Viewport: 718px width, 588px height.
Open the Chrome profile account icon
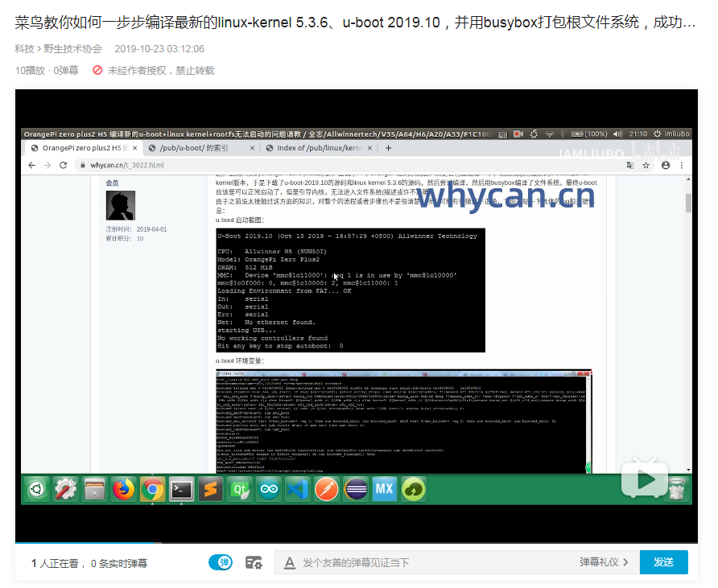tap(666, 165)
